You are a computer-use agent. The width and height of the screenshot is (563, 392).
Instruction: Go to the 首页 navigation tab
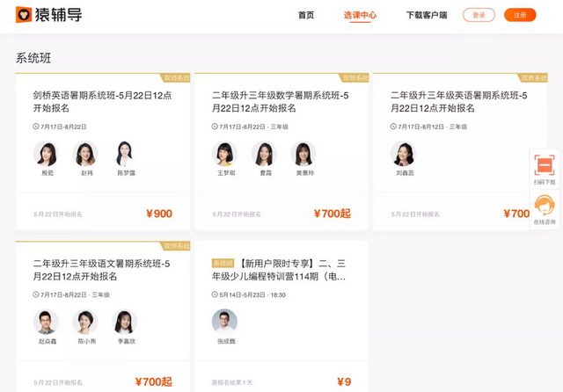coord(306,15)
